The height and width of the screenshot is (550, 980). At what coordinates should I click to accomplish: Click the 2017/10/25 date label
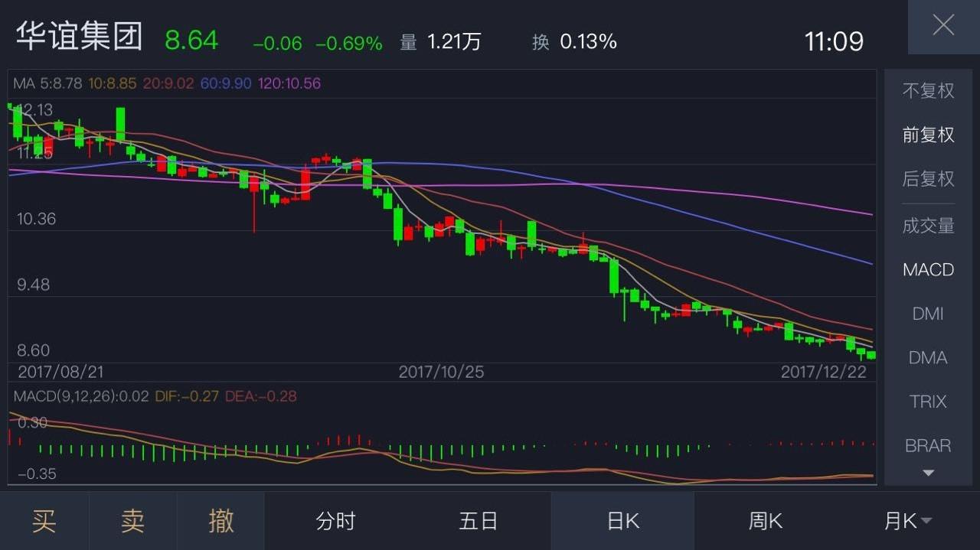click(x=442, y=372)
